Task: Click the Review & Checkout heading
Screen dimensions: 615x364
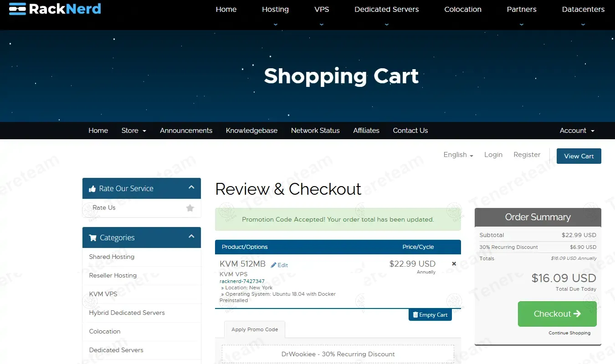Action: pyautogui.click(x=288, y=189)
